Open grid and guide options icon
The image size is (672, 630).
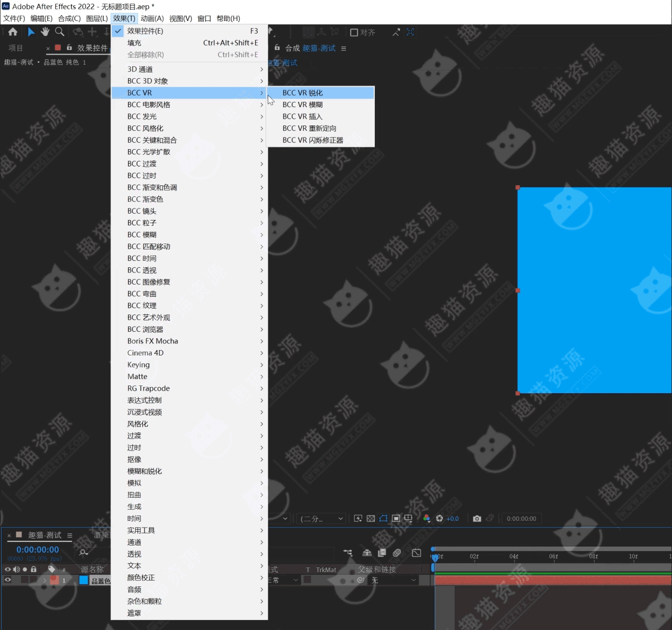(408, 519)
